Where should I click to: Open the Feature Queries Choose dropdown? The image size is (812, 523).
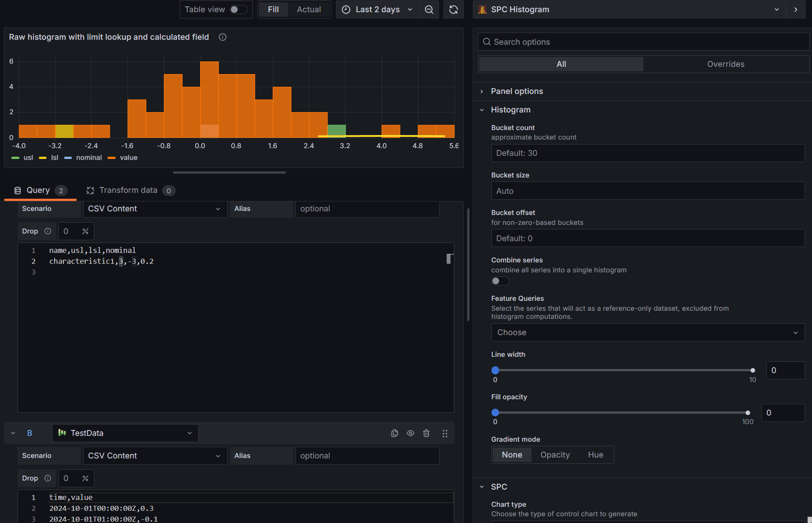point(648,332)
